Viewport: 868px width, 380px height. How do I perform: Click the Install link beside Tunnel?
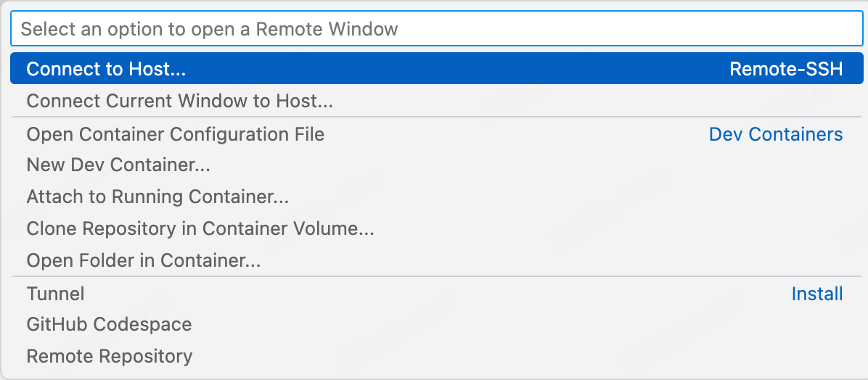point(817,294)
